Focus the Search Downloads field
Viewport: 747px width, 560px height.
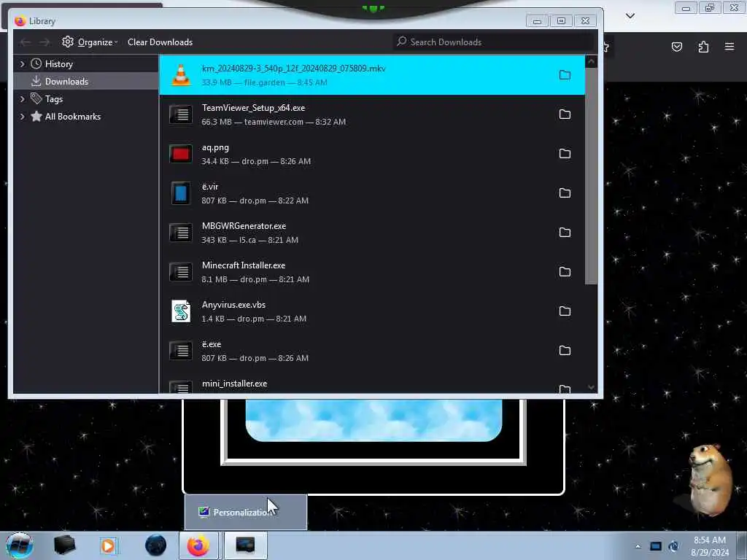[495, 42]
